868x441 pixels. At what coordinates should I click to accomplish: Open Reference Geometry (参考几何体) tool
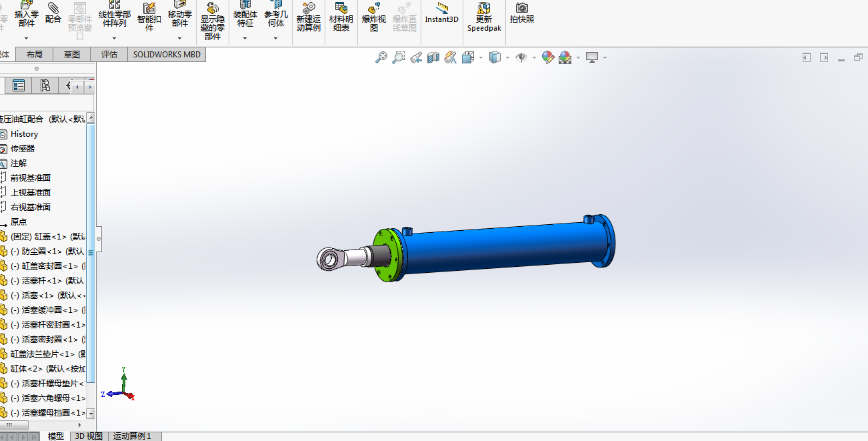point(276,13)
